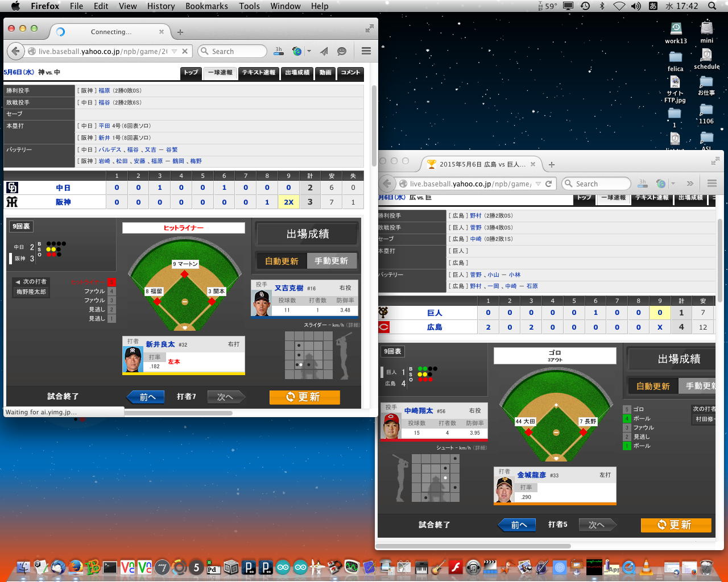Open GarageBand guitar icon in Dock
Screen dimensions: 728x582
438,567
